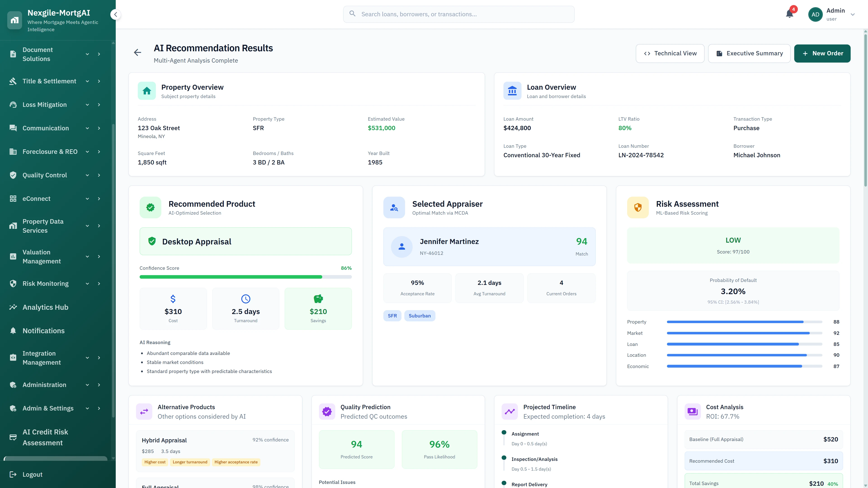Open Document Solutions in the sidebar
This screenshot has height=488, width=868.
pyautogui.click(x=37, y=54)
